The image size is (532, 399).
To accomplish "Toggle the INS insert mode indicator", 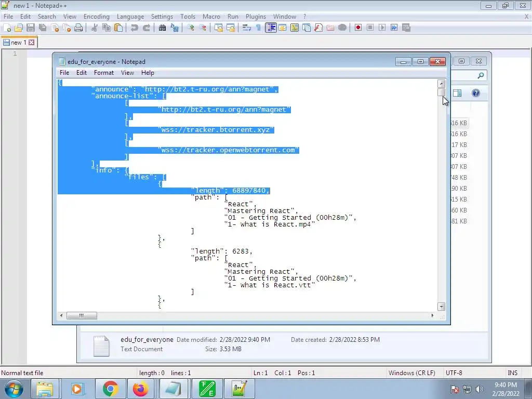I will pos(512,373).
